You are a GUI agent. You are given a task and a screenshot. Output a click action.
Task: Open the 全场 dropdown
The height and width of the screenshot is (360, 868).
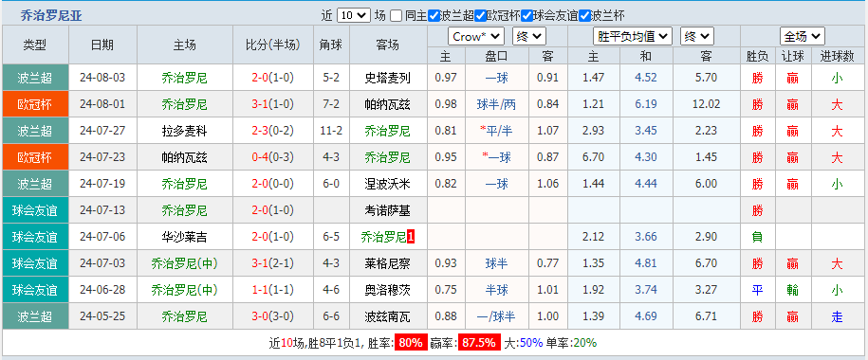[803, 37]
